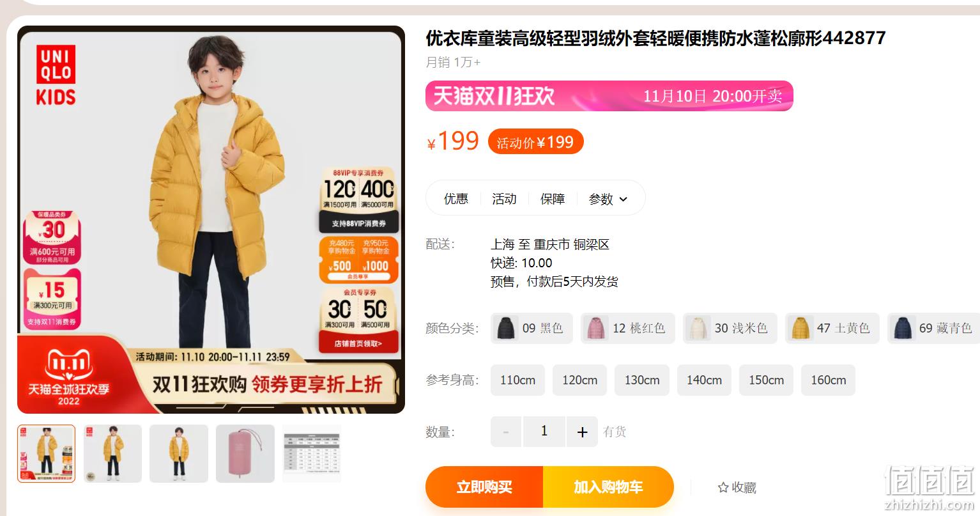Switch to the 保障 tab

pyautogui.click(x=553, y=199)
